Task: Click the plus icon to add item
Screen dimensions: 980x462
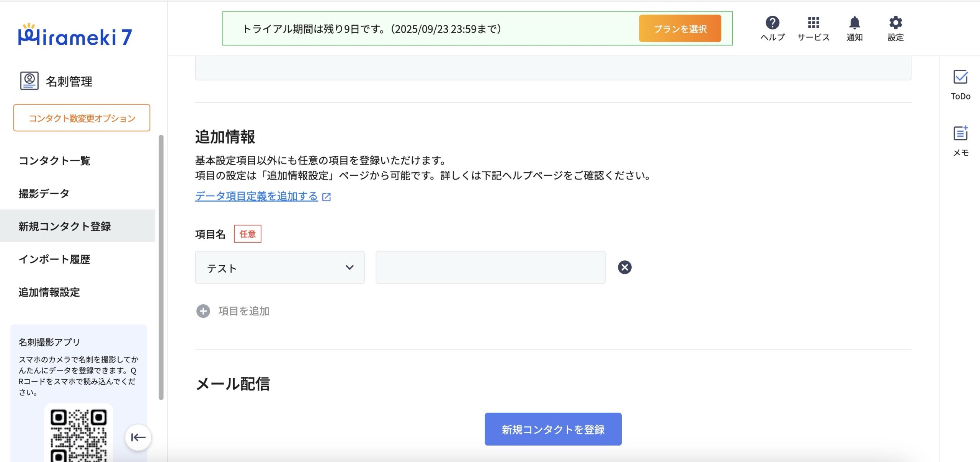Action: (x=203, y=311)
